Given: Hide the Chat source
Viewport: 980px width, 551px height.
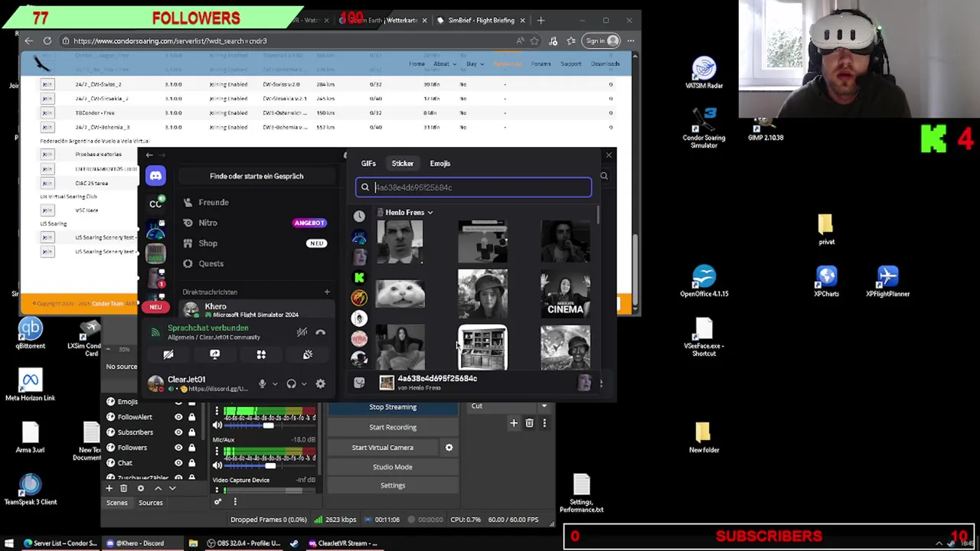Looking at the screenshot, I should tap(178, 463).
